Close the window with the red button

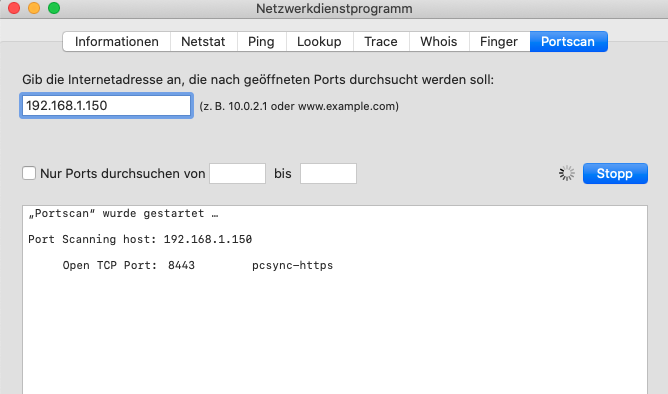[x=14, y=8]
